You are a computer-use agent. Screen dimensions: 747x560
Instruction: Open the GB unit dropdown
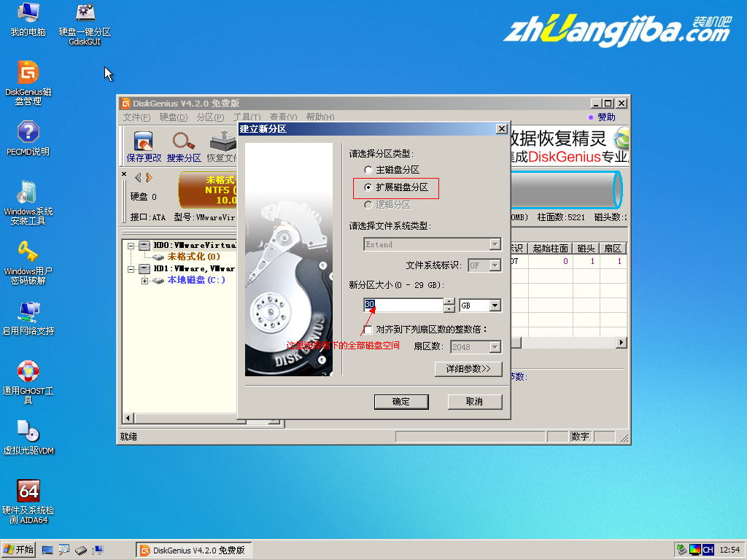496,305
